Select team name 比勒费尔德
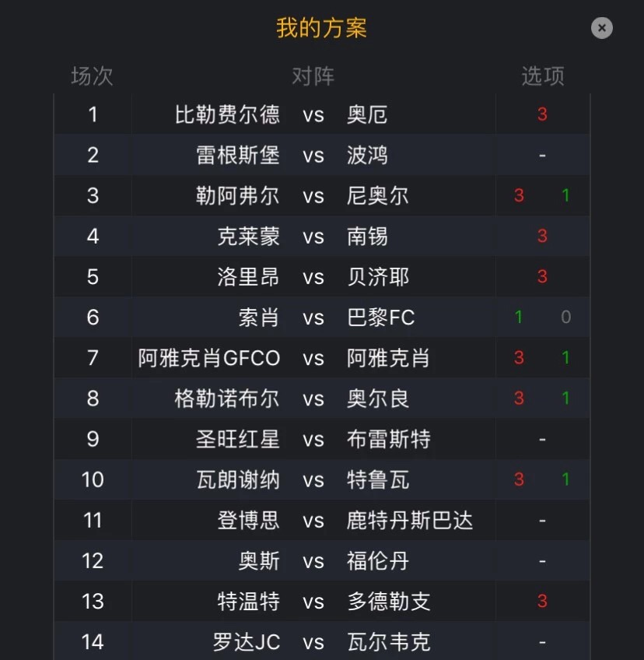The height and width of the screenshot is (660, 644). (x=227, y=114)
